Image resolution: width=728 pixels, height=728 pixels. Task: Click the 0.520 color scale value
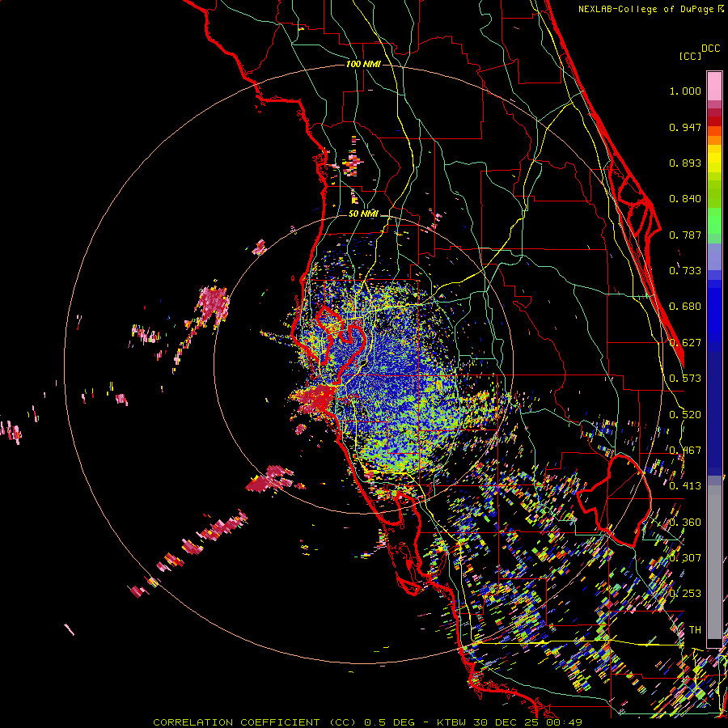point(685,415)
